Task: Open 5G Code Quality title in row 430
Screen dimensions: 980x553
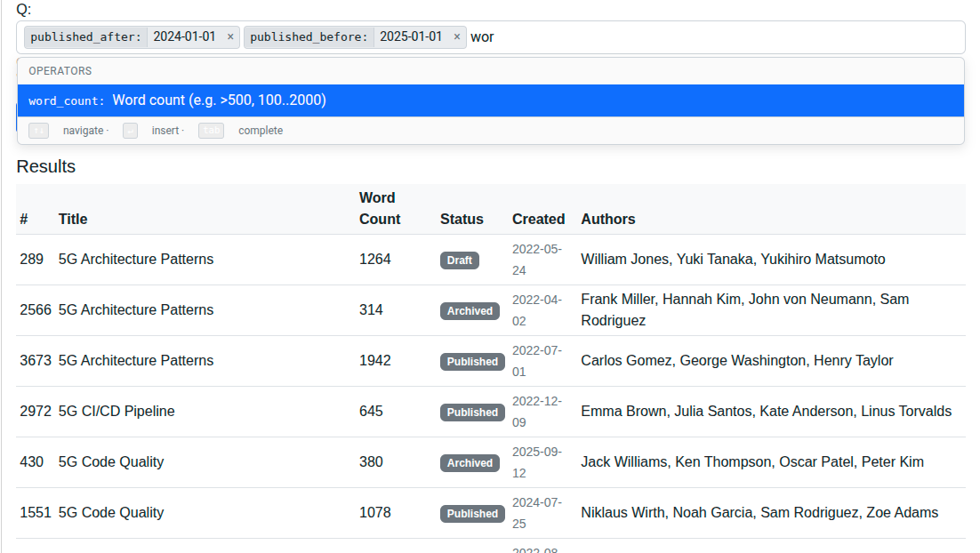Action: (x=111, y=461)
